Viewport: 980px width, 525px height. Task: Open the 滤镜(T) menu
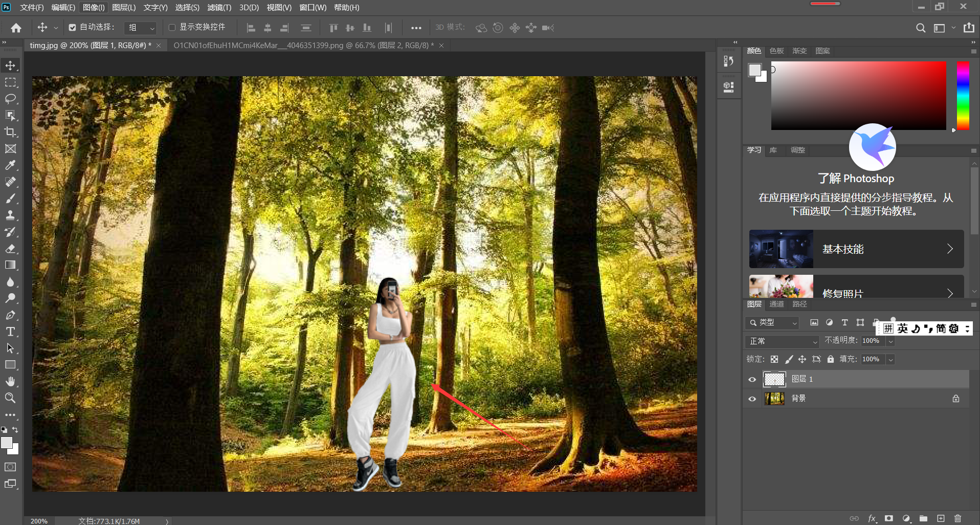(219, 7)
